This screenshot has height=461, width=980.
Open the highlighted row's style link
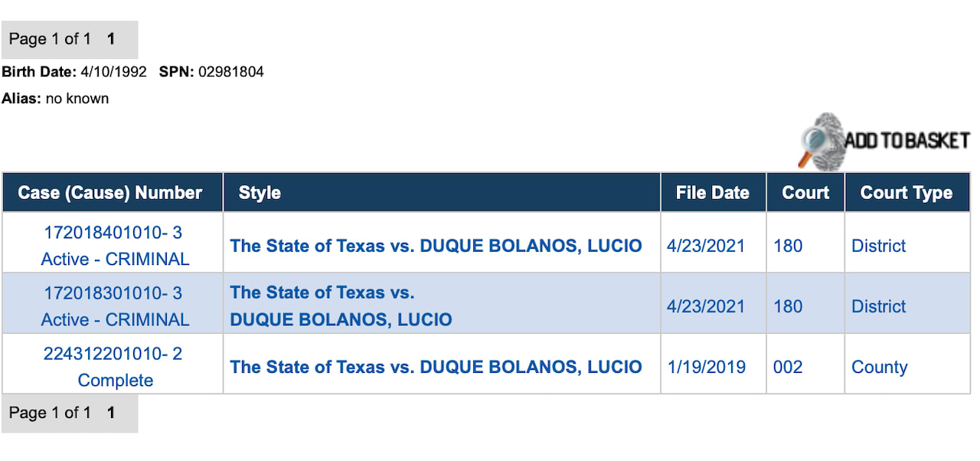[341, 306]
